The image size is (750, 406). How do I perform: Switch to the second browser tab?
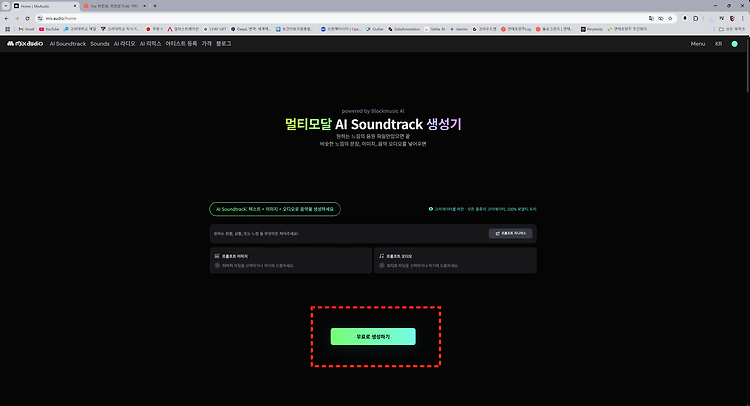(x=115, y=6)
